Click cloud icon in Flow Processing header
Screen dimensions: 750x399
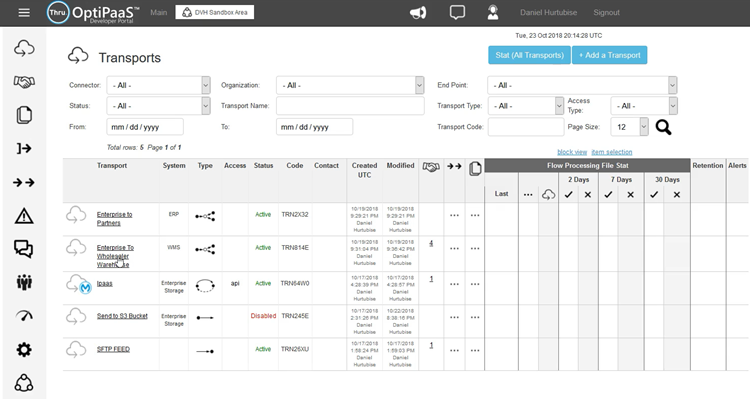548,194
